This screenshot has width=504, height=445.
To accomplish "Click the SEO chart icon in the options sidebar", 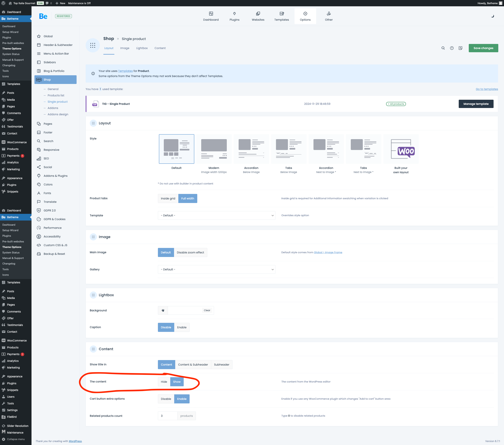I will 39,158.
